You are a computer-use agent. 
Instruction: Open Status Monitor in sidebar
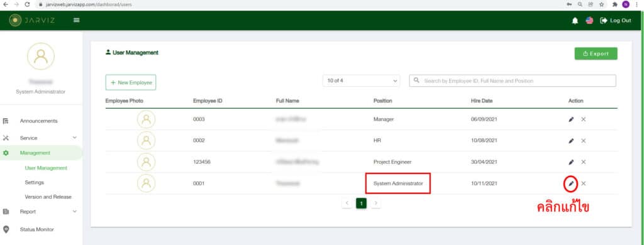pos(36,229)
